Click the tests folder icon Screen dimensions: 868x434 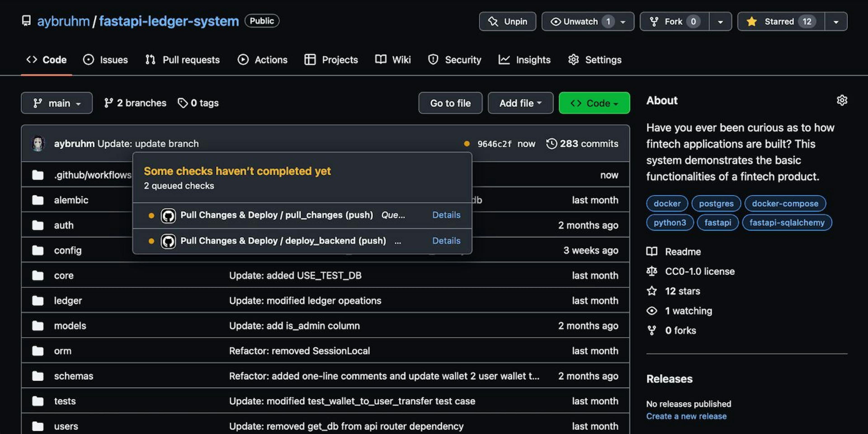(x=38, y=401)
